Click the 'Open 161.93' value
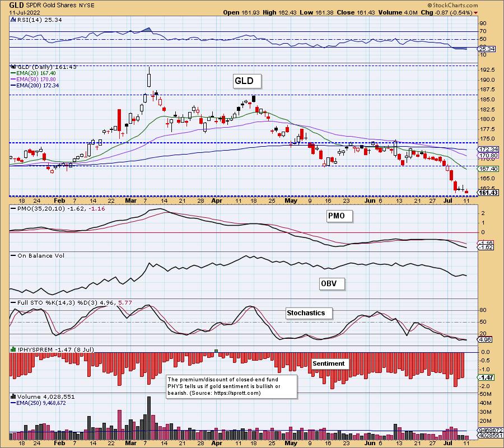The width and height of the screenshot is (504, 448). coord(242,12)
